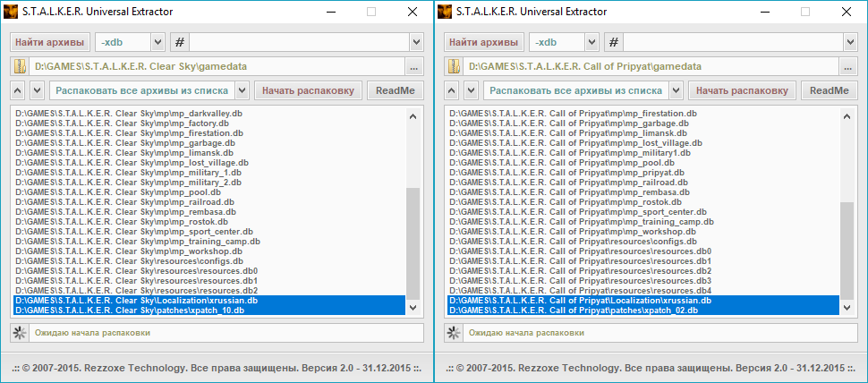Select Clear Sky resources\configs.db entry

point(208,261)
